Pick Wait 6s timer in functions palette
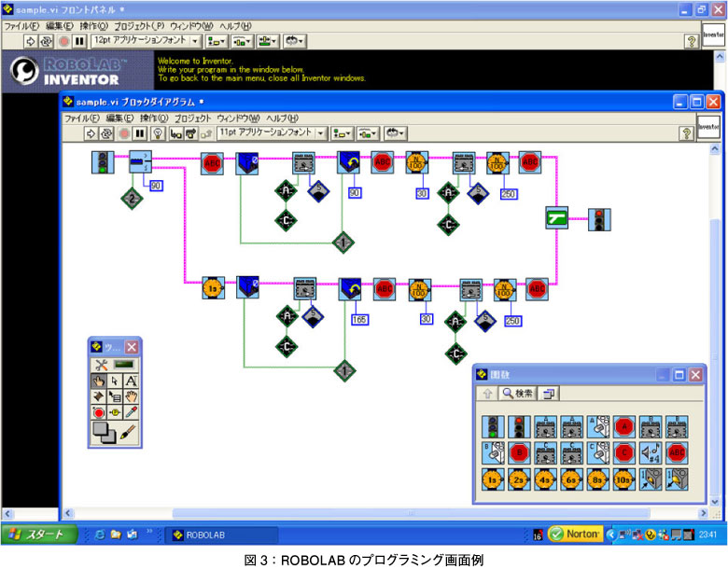This screenshot has height=569, width=728. [571, 479]
